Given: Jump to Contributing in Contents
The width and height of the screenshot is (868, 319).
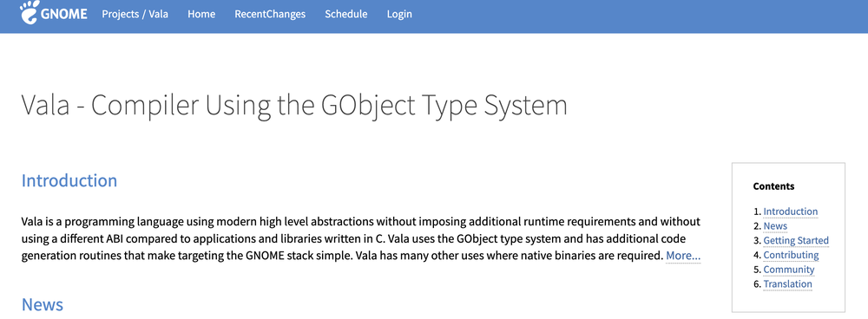Looking at the screenshot, I should tap(791, 255).
